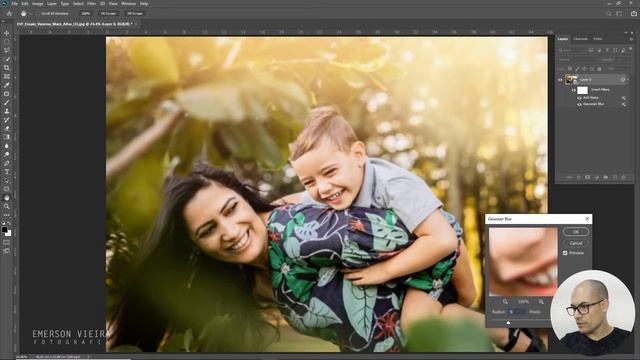Select the Horizontal Type tool
This screenshot has width=640, height=360.
pyautogui.click(x=7, y=172)
